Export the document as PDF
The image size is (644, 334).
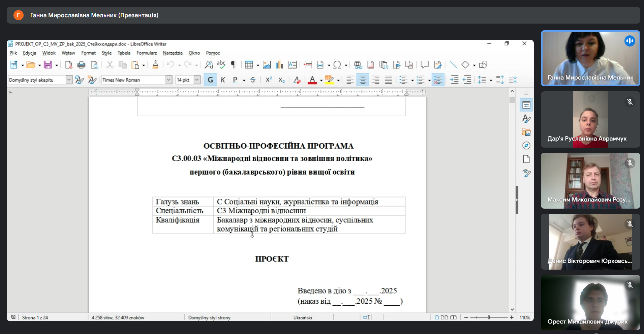pyautogui.click(x=69, y=65)
